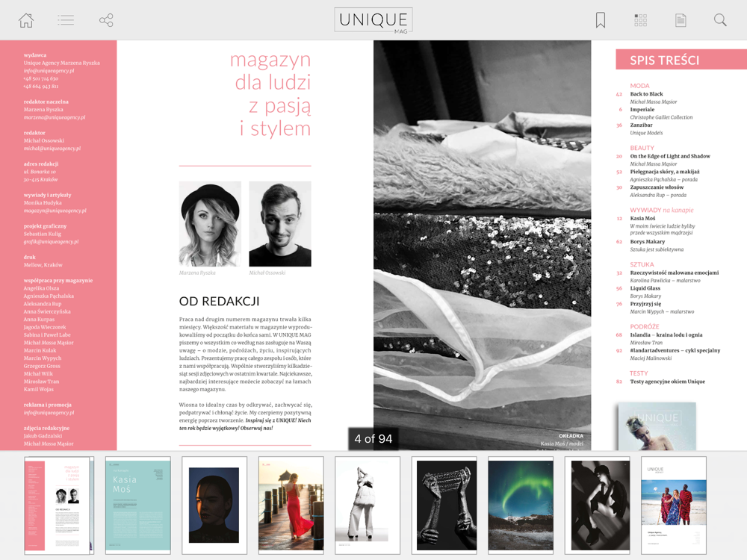The image size is (747, 560).
Task: Select the editorial page thumbnail
Action: pyautogui.click(x=59, y=505)
